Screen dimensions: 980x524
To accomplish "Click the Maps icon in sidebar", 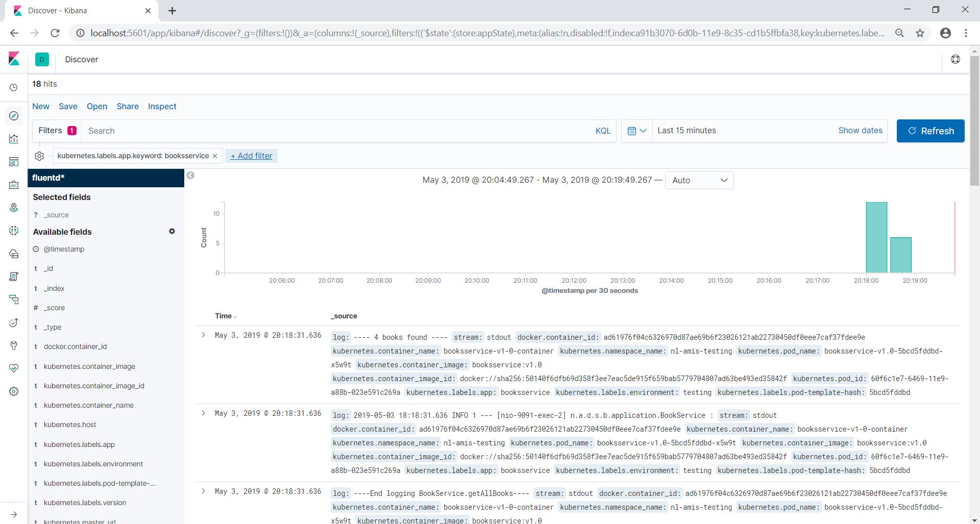I will point(14,208).
